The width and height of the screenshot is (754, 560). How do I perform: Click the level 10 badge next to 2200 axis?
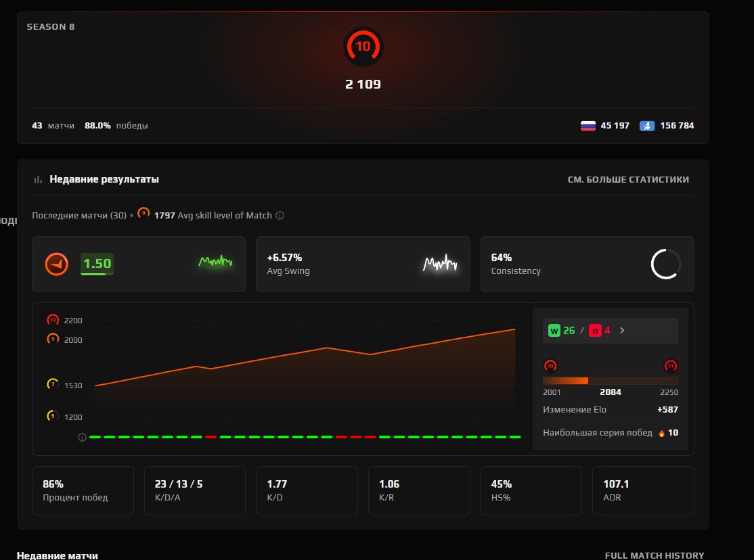pos(53,320)
